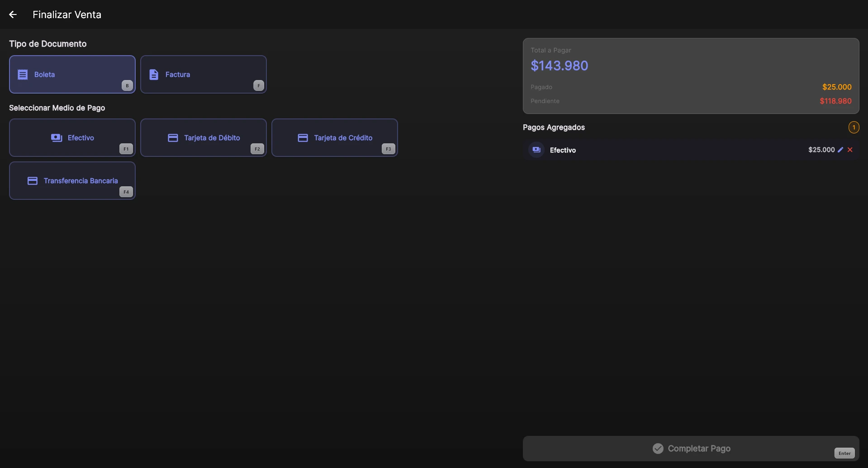This screenshot has height=468, width=868.
Task: Click the Tipo de Documento heading
Action: [48, 44]
